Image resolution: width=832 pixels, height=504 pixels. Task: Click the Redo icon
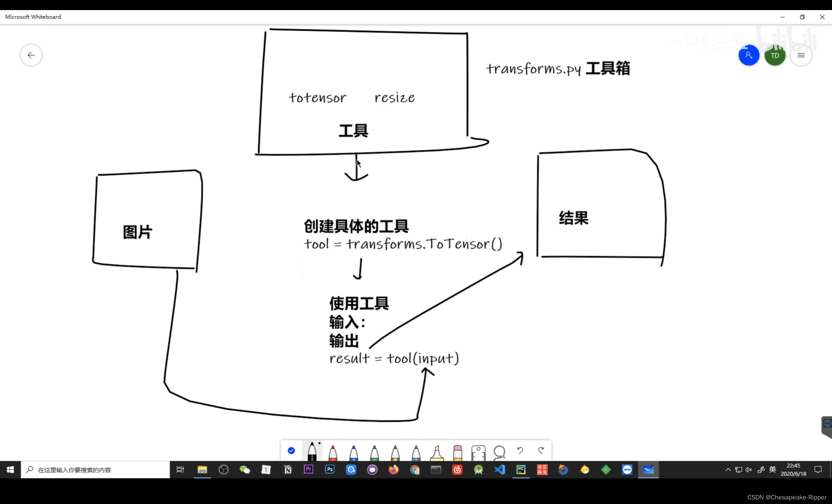(541, 450)
